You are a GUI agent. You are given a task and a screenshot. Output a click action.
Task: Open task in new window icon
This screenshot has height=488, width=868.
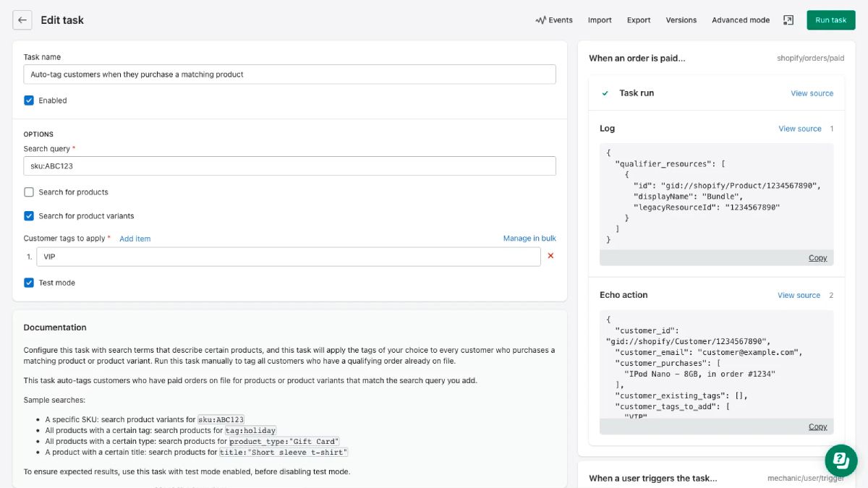[x=788, y=20]
